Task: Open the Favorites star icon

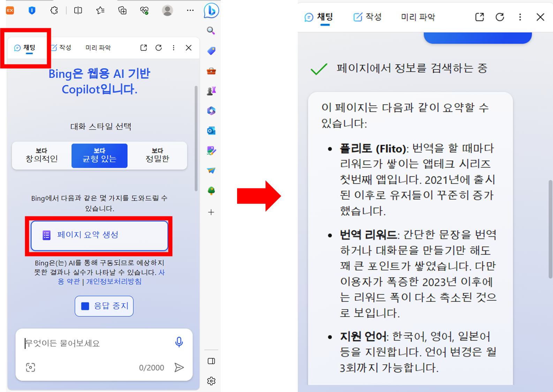Action: (x=100, y=10)
